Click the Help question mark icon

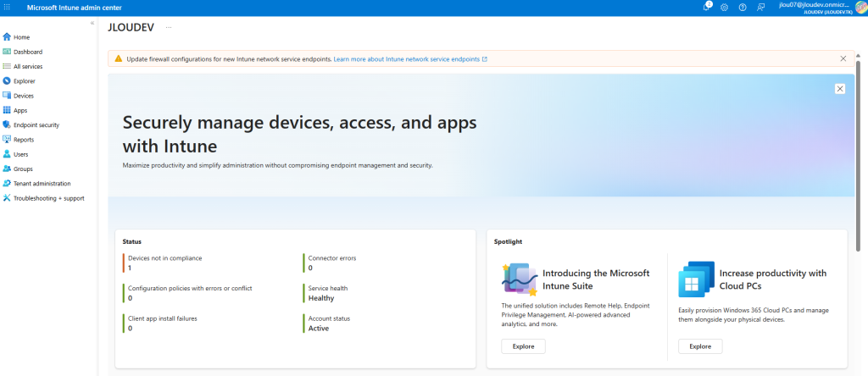tap(743, 8)
